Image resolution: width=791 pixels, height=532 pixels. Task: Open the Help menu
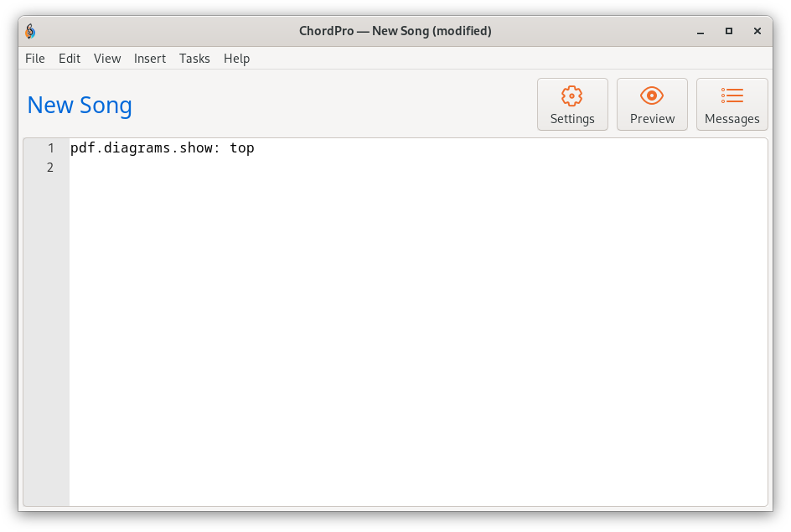[236, 59]
